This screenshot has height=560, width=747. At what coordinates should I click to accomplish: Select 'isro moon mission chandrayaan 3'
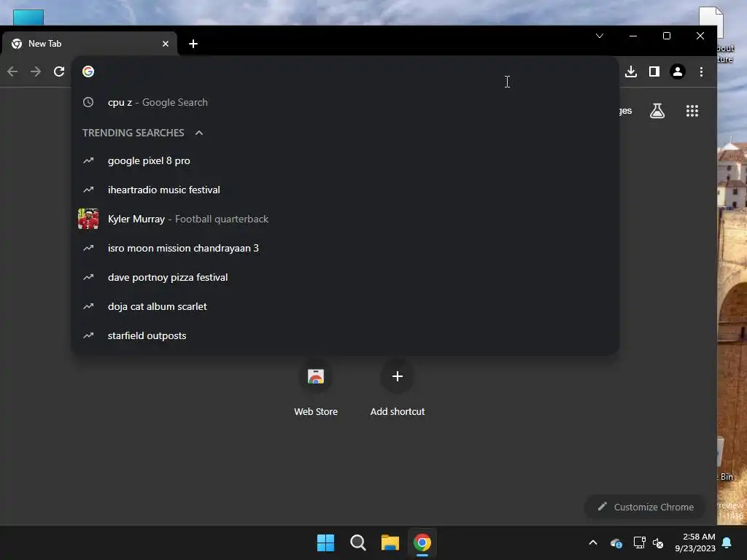(x=345, y=248)
